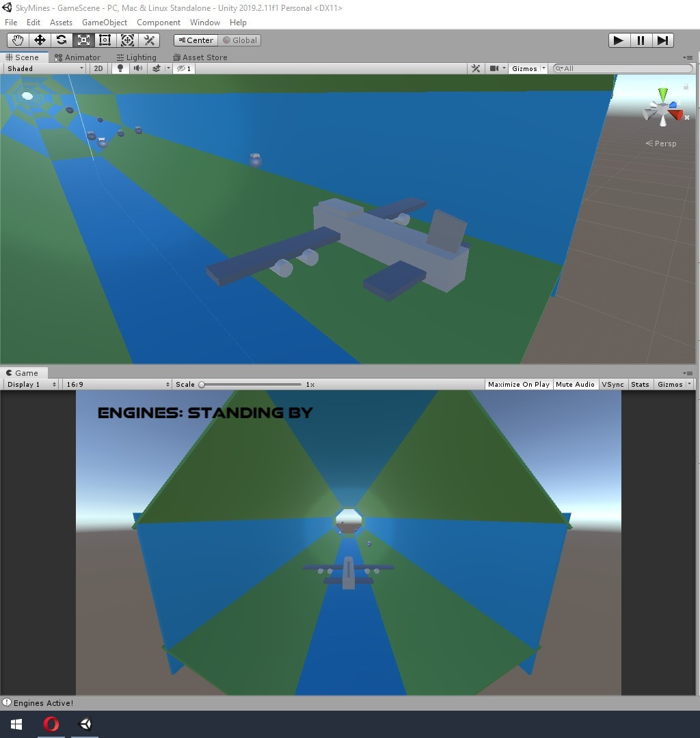This screenshot has width=700, height=738.
Task: Open the scene camera settings icon
Action: tap(494, 68)
